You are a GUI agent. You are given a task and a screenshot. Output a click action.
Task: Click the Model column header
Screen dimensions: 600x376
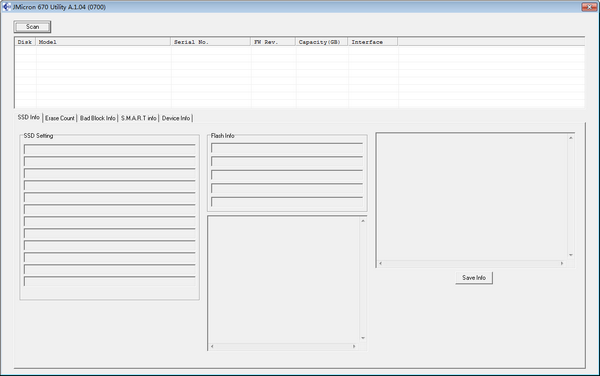(103, 42)
